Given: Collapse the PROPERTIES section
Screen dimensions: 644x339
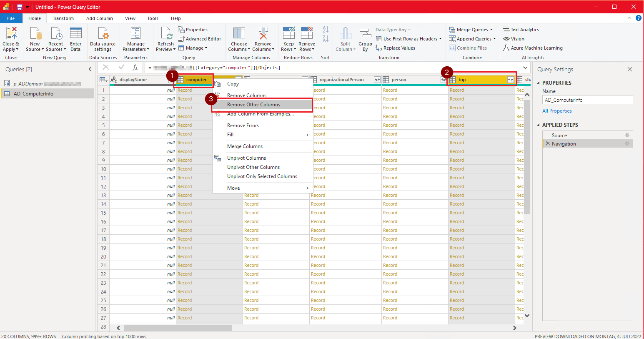Looking at the screenshot, I should [x=539, y=83].
